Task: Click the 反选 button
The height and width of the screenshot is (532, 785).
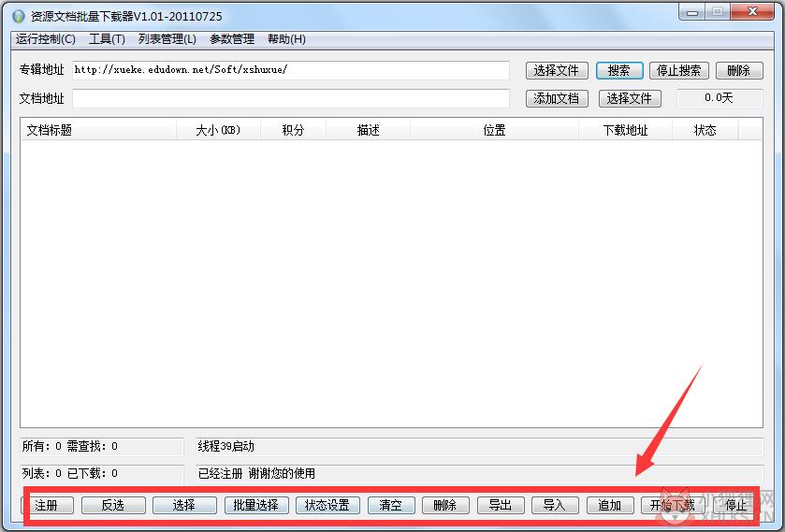Action: [x=113, y=505]
